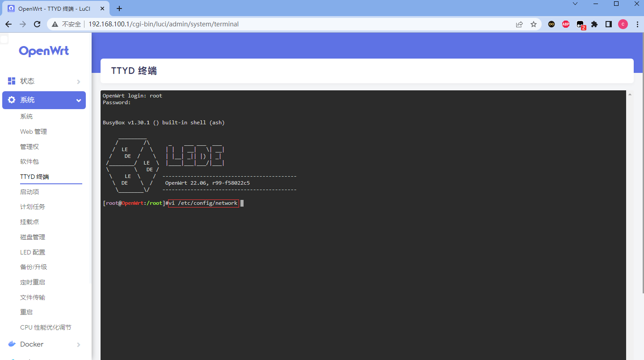Click the 系统 gear icon
The image size is (644, 360).
coord(12,100)
